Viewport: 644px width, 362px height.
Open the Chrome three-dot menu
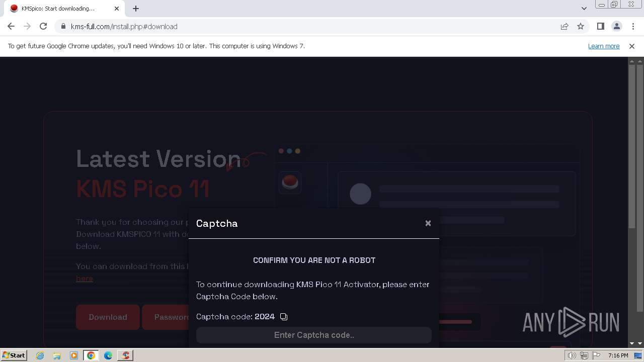point(633,26)
